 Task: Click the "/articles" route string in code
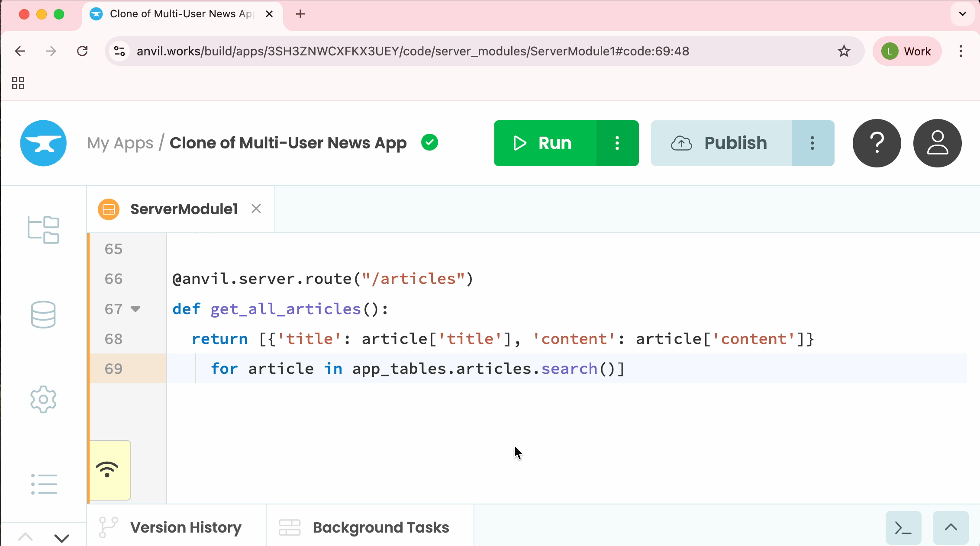tap(413, 279)
